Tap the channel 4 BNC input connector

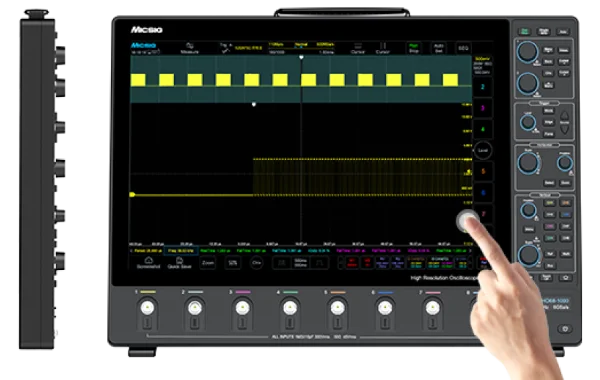click(290, 308)
